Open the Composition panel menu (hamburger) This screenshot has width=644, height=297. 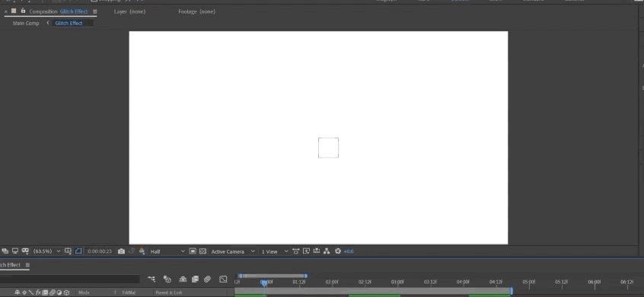[x=95, y=11]
